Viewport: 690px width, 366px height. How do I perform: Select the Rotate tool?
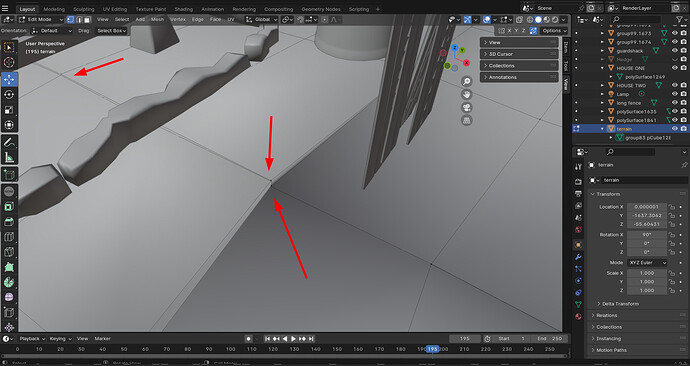point(9,95)
